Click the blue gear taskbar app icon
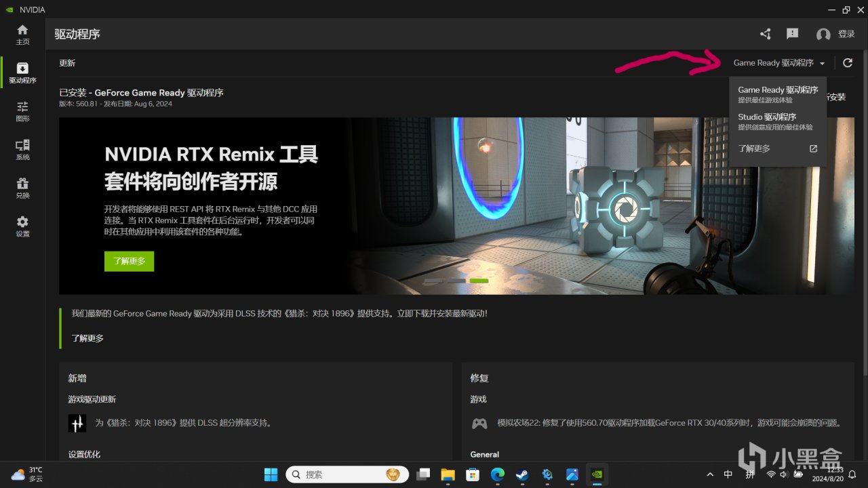 [547, 474]
